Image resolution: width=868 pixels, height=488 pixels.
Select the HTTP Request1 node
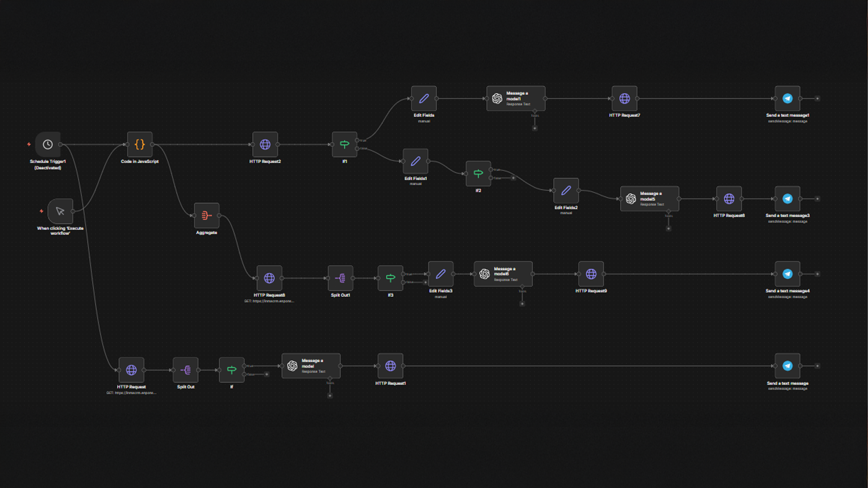(390, 366)
